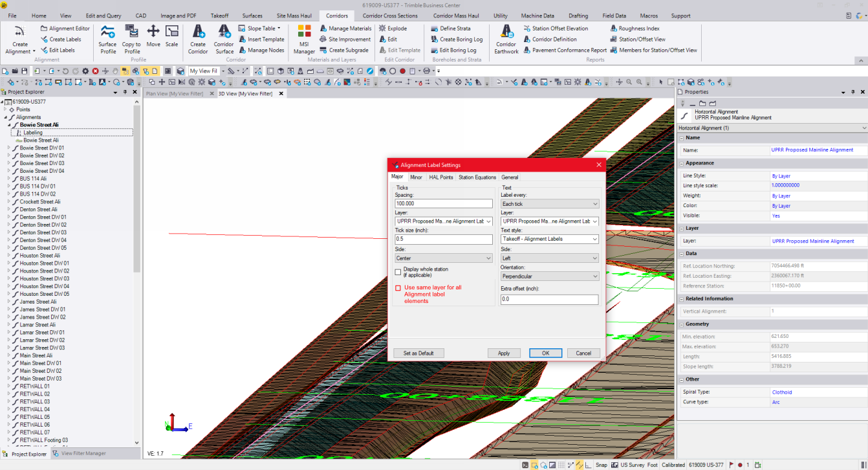Collapse the Alignments tree node
The image size is (868, 470).
pos(5,117)
